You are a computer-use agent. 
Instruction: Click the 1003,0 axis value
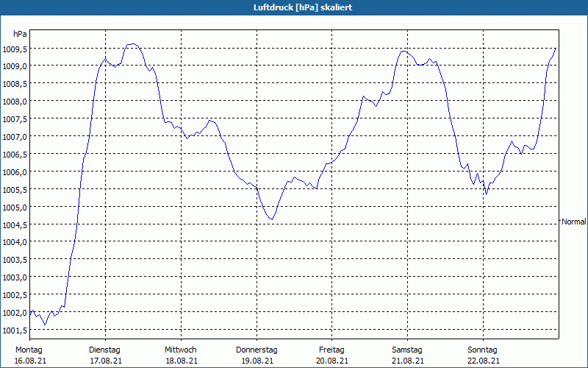coord(15,277)
